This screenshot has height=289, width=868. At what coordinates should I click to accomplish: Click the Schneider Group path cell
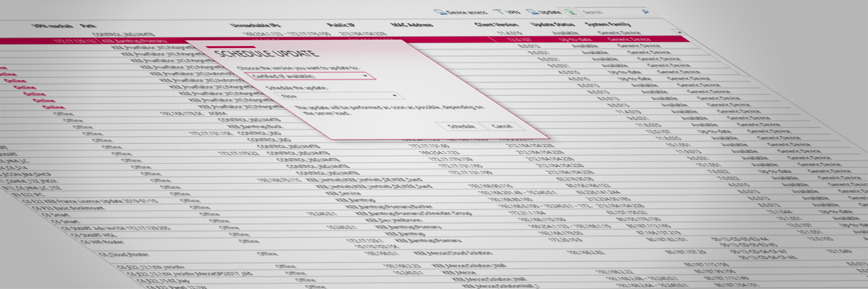click(414, 214)
